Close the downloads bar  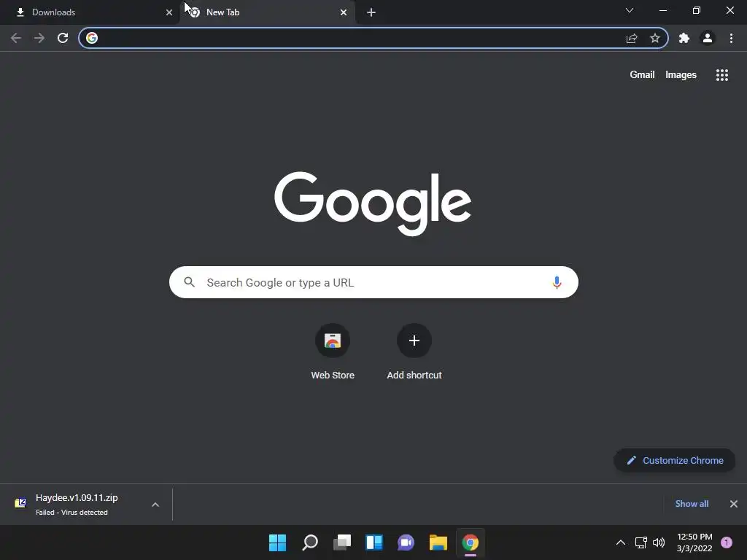pos(734,504)
